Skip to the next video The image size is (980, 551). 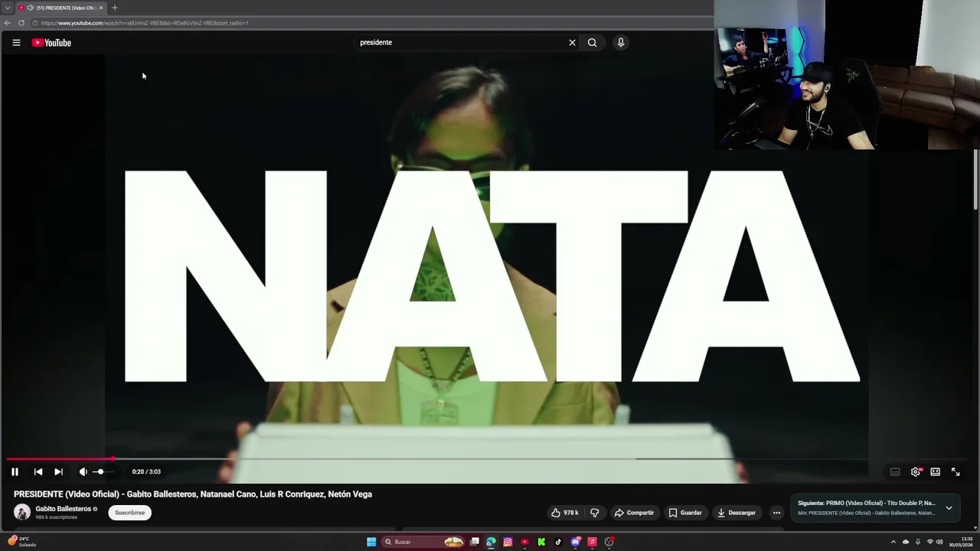(x=58, y=472)
